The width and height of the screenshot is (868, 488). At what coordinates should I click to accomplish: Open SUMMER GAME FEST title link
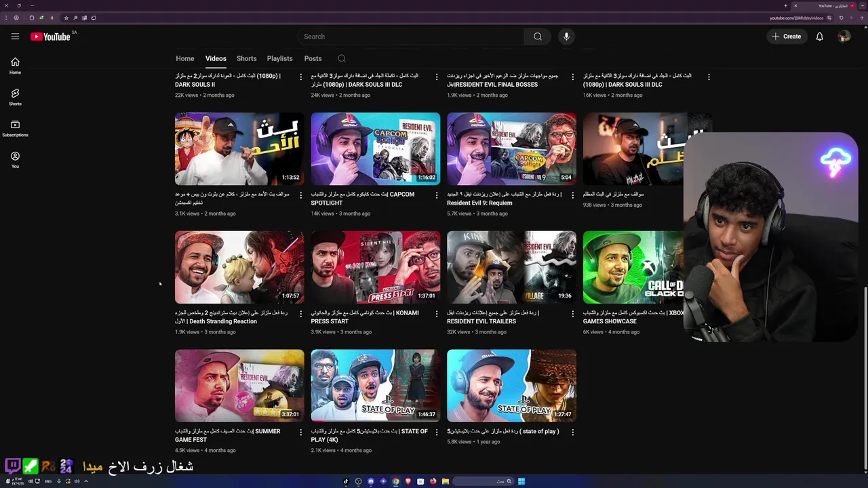[x=227, y=435]
